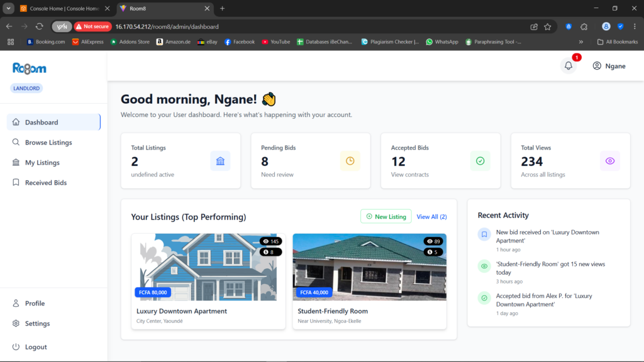Open Browse Listings in the sidebar
Screen dimensions: 644x362
[x=53, y=143]
